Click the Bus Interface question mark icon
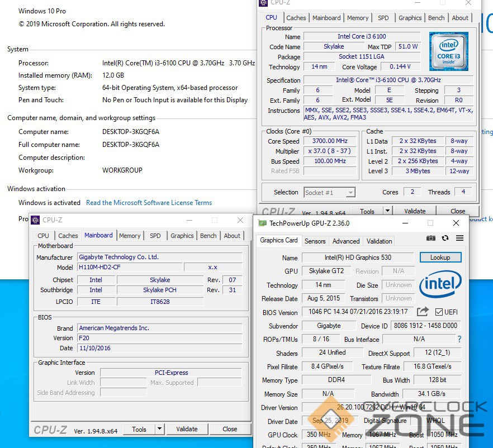This screenshot has width=493, height=448. 459,339
